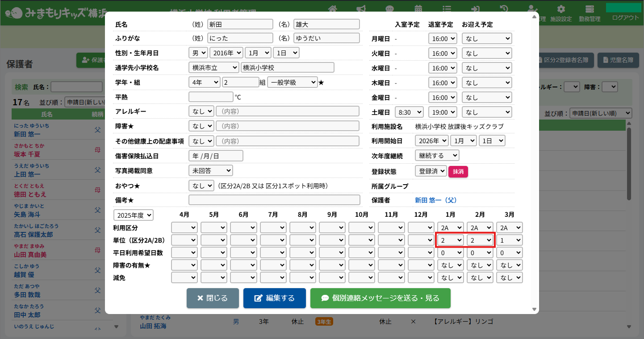Viewport: 644px width, 339px height.
Task: Click the 備考 text input field
Action: [274, 200]
